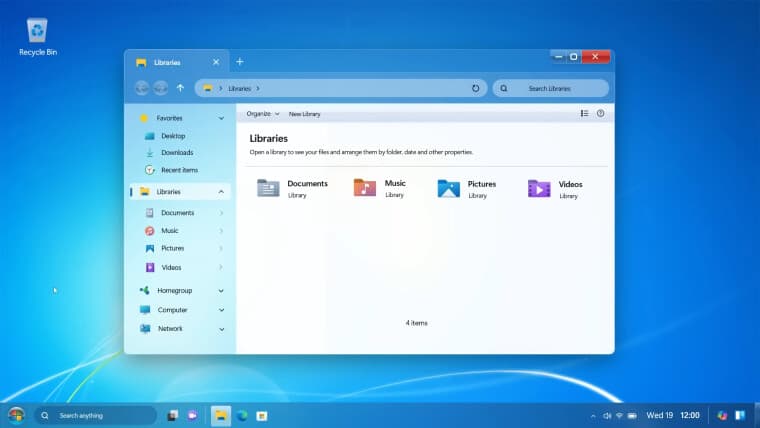Click the search magnifier in Search Libraries

point(504,88)
